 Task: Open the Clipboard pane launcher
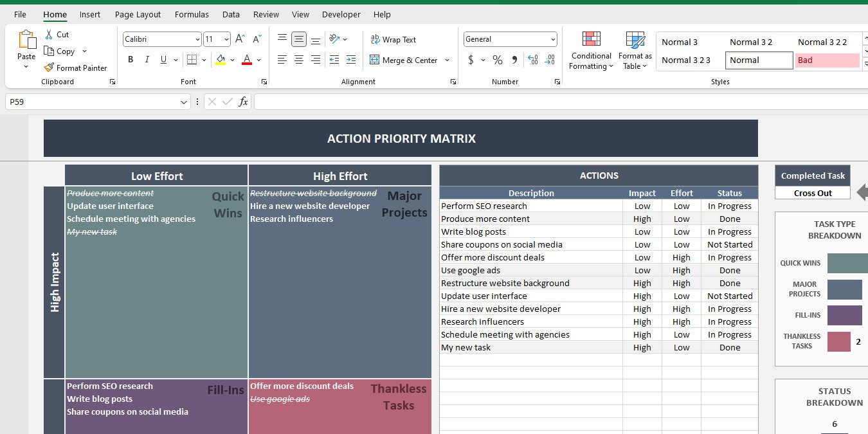click(113, 82)
